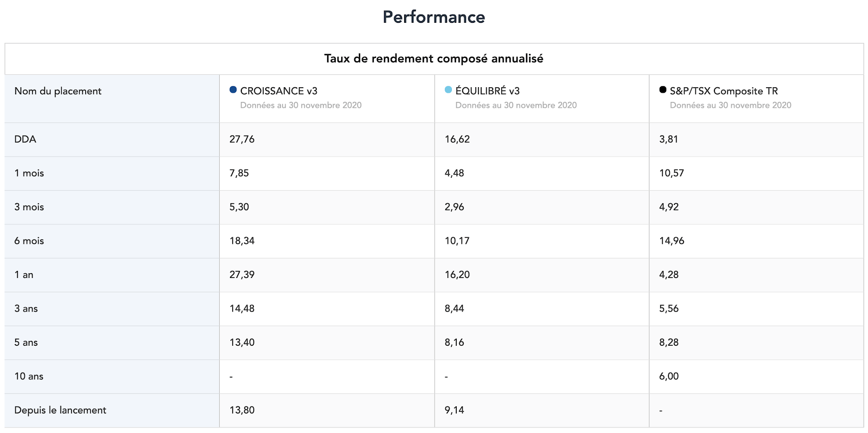Select the CROISSANCE v3 column header
868x433 pixels.
coord(279,91)
